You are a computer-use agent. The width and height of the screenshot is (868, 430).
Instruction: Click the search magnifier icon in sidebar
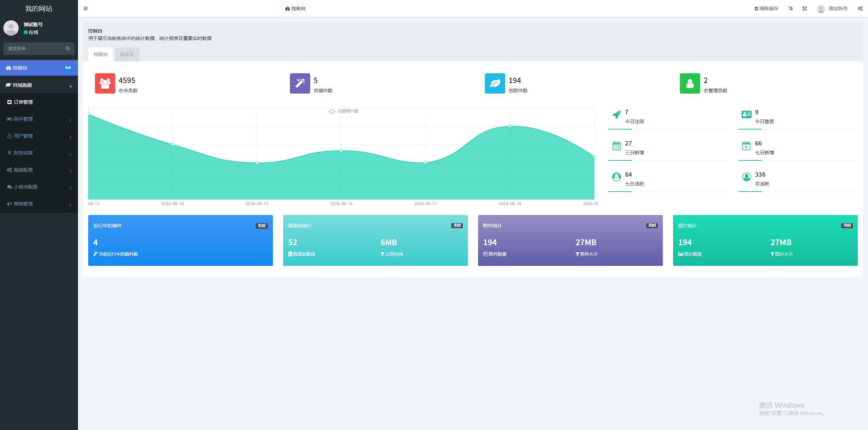click(x=68, y=48)
